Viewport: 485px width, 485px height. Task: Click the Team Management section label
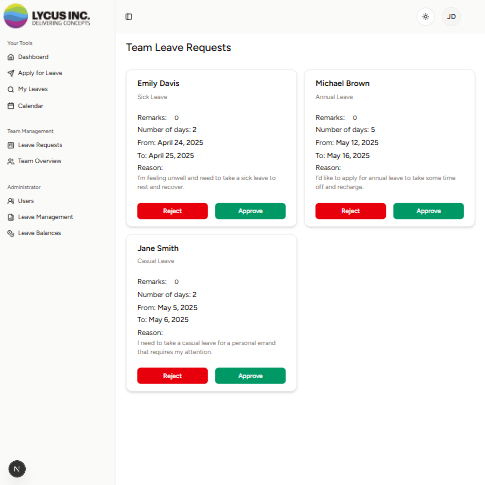30,131
